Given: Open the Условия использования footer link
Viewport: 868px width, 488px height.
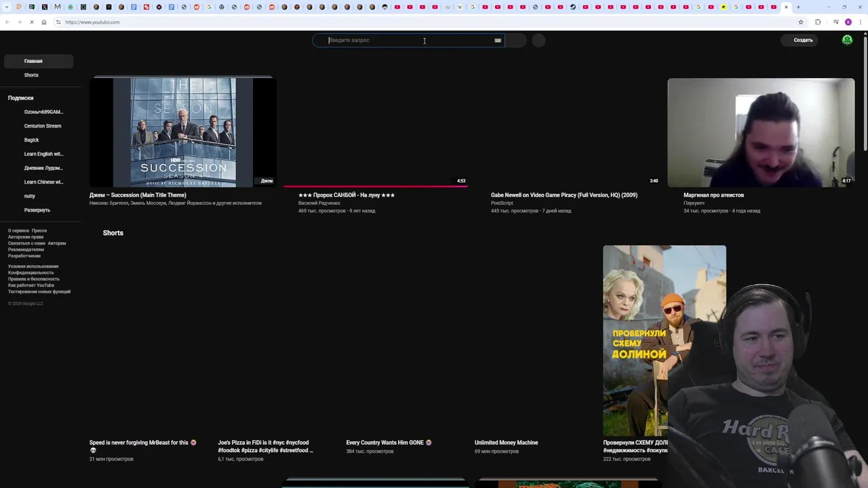Looking at the screenshot, I should point(33,266).
